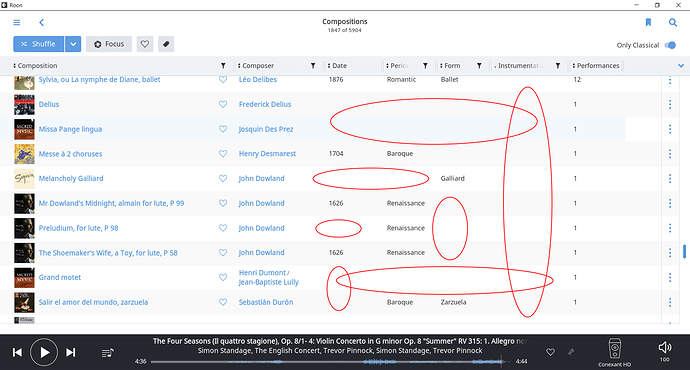
Task: Sort by Period column
Action: coord(398,66)
